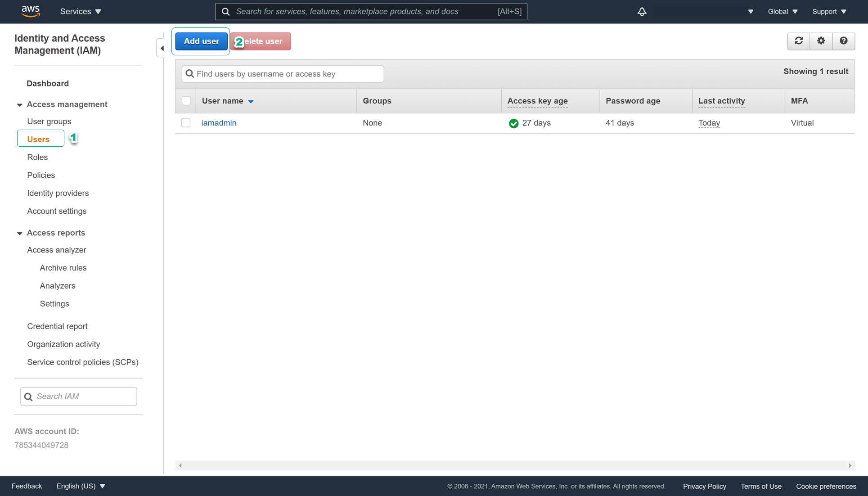Open the Support dropdown menu
This screenshot has width=868, height=496.
pyautogui.click(x=829, y=12)
